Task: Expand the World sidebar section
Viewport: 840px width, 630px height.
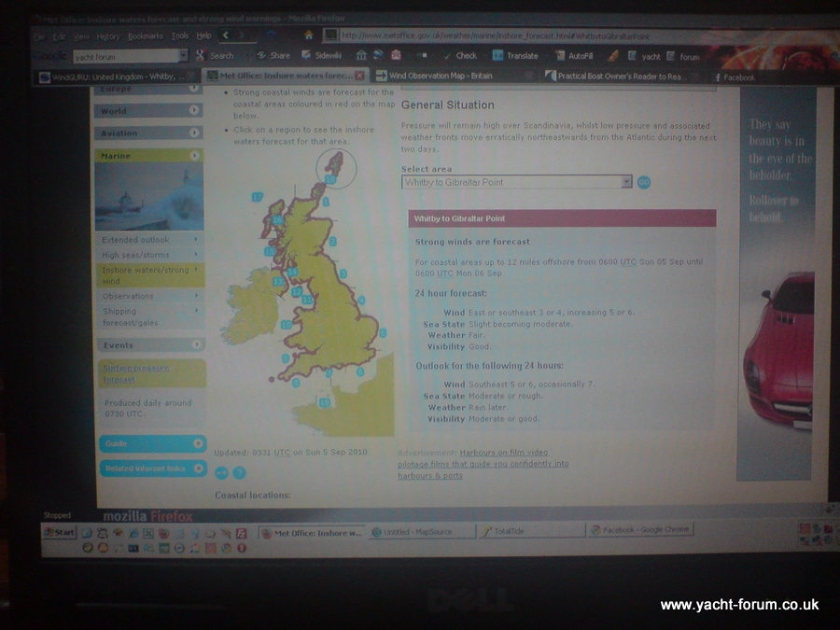Action: [x=194, y=110]
